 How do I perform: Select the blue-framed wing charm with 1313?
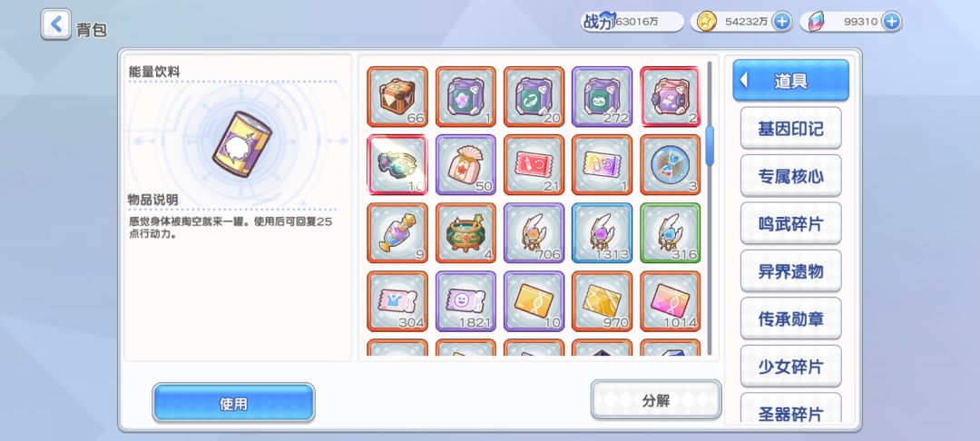602,233
